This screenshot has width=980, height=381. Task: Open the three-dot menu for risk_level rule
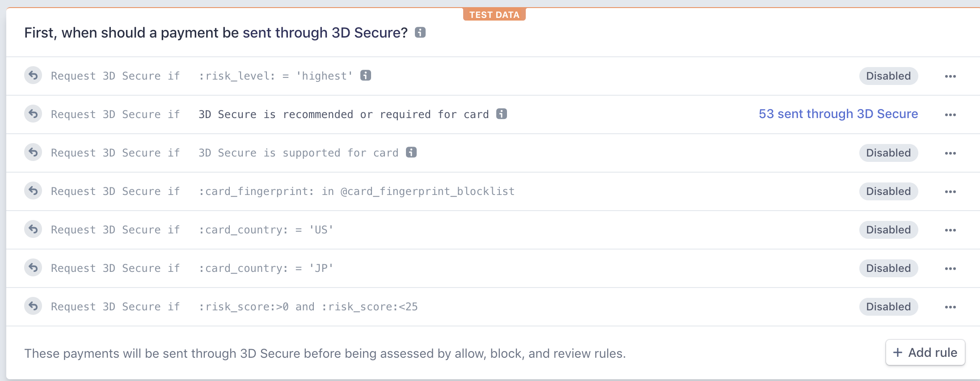(950, 76)
